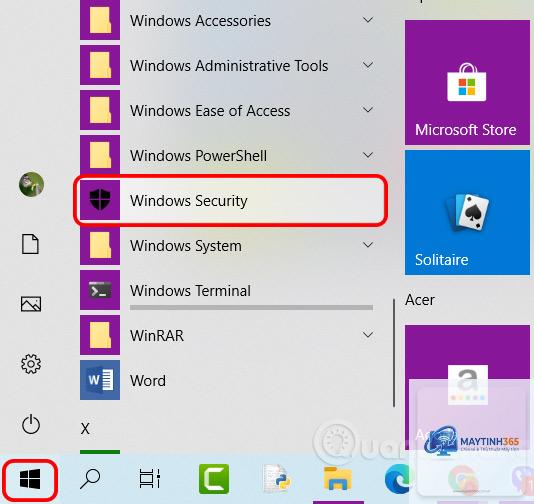Open the Windows Start button
This screenshot has width=534, height=504.
coord(30,479)
